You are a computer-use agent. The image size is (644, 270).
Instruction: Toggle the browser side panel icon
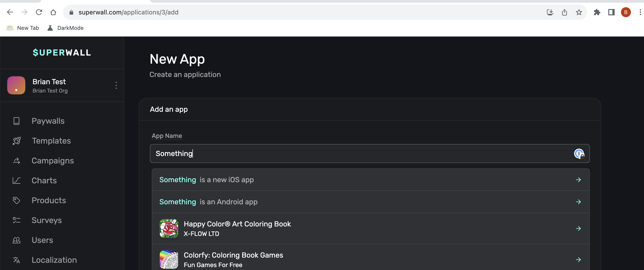coord(611,12)
